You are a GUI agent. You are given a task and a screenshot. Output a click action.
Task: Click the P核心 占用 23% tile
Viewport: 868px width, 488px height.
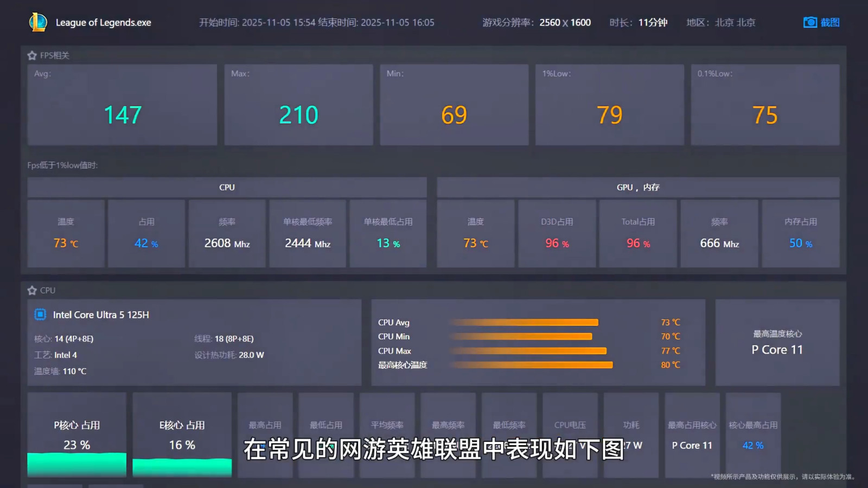[76, 435]
